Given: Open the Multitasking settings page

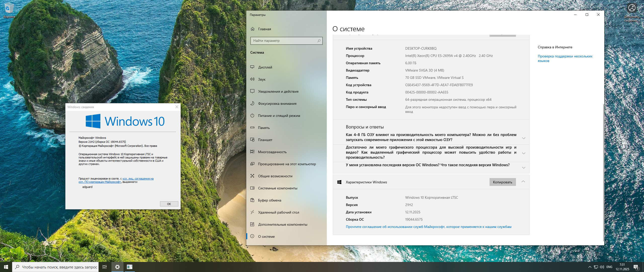Looking at the screenshot, I should point(272,152).
